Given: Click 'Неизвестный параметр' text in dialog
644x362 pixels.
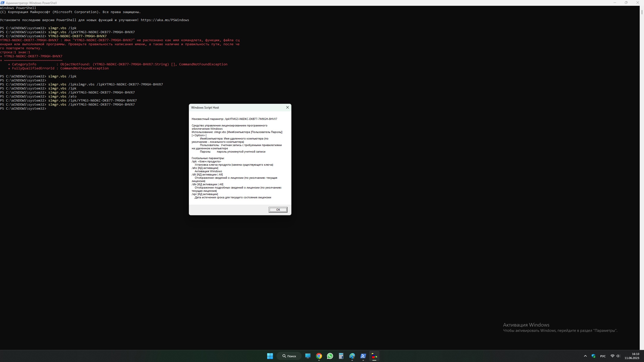Looking at the screenshot, I should click(x=208, y=119).
